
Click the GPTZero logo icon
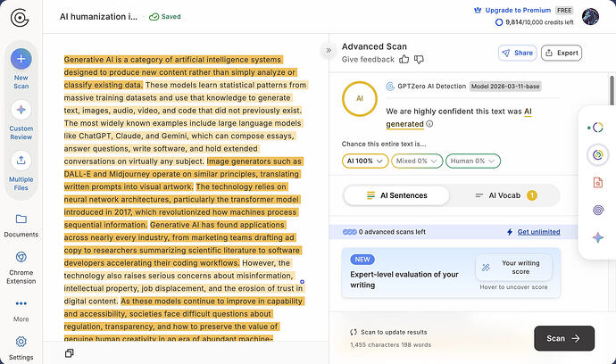pyautogui.click(x=20, y=18)
